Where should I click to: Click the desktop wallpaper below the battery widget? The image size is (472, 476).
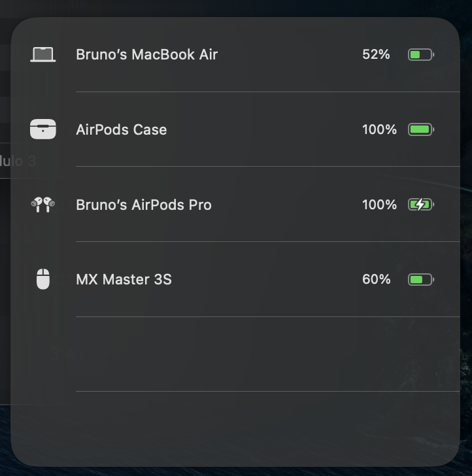(x=235, y=471)
